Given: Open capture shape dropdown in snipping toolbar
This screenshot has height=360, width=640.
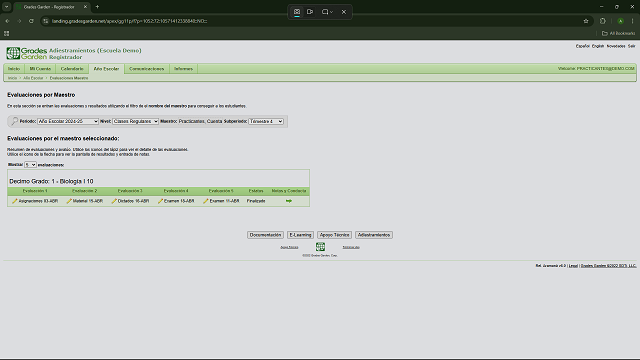Looking at the screenshot, I should pyautogui.click(x=327, y=12).
